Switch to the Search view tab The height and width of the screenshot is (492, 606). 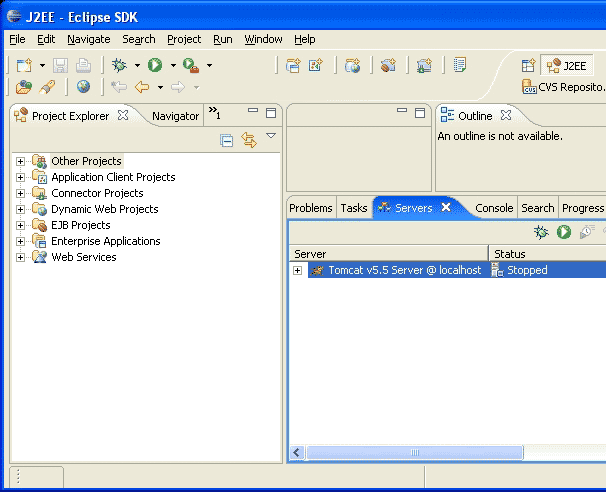pos(538,208)
